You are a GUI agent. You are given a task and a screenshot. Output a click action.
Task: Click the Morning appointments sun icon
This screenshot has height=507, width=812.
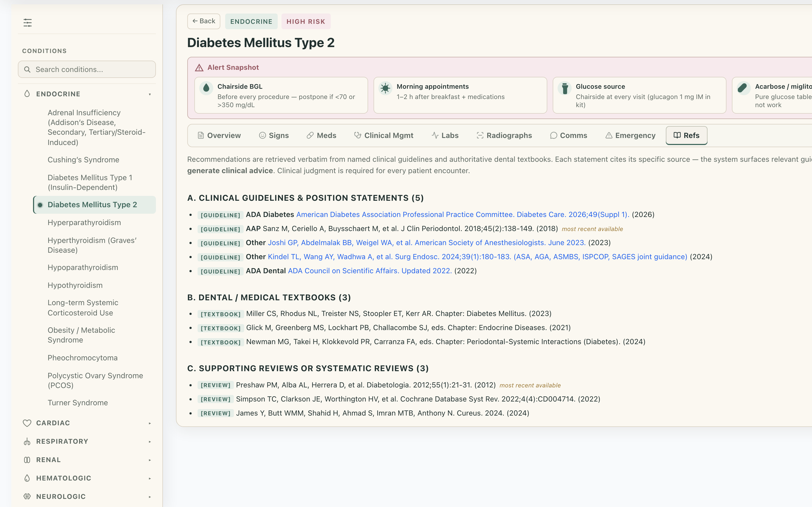[x=385, y=88]
